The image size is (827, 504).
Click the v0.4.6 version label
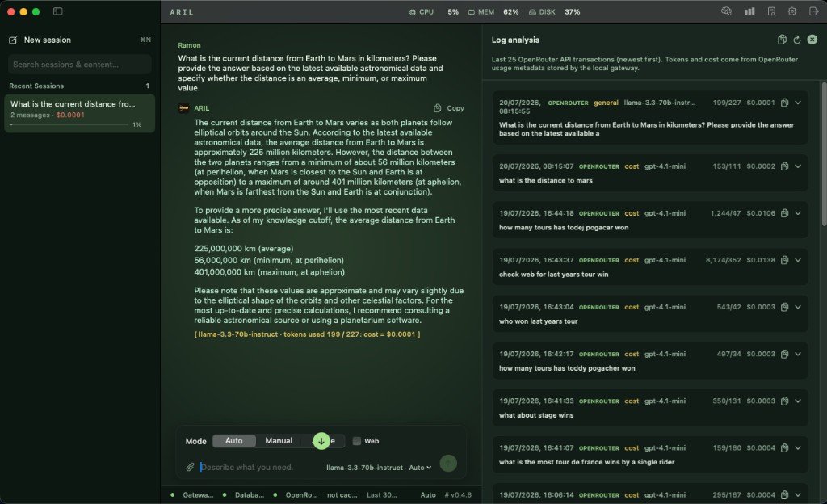pyautogui.click(x=458, y=494)
